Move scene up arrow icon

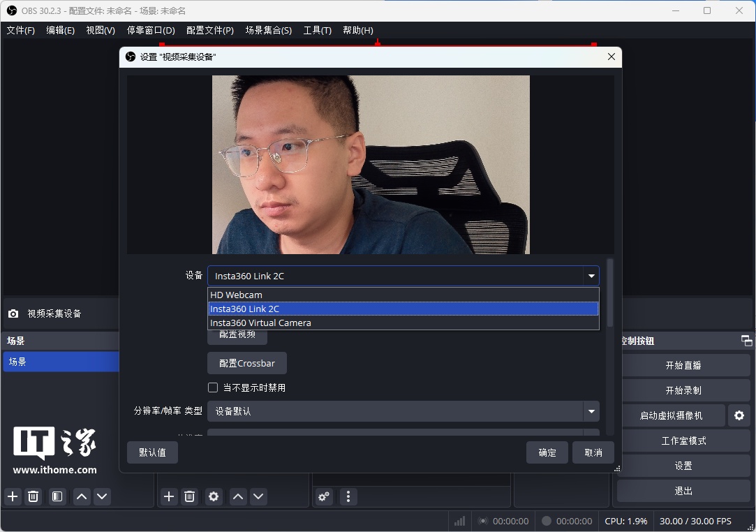[x=82, y=496]
